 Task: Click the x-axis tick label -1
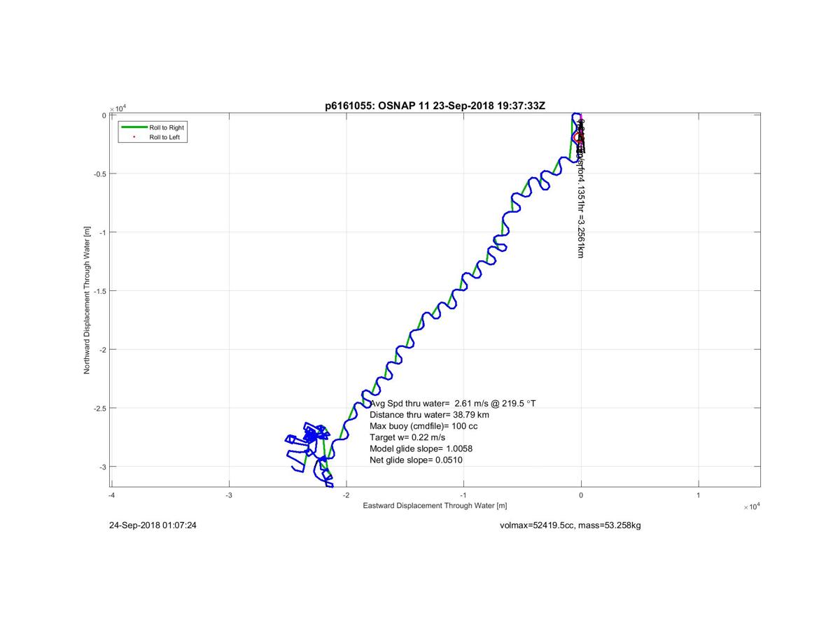pyautogui.click(x=463, y=495)
